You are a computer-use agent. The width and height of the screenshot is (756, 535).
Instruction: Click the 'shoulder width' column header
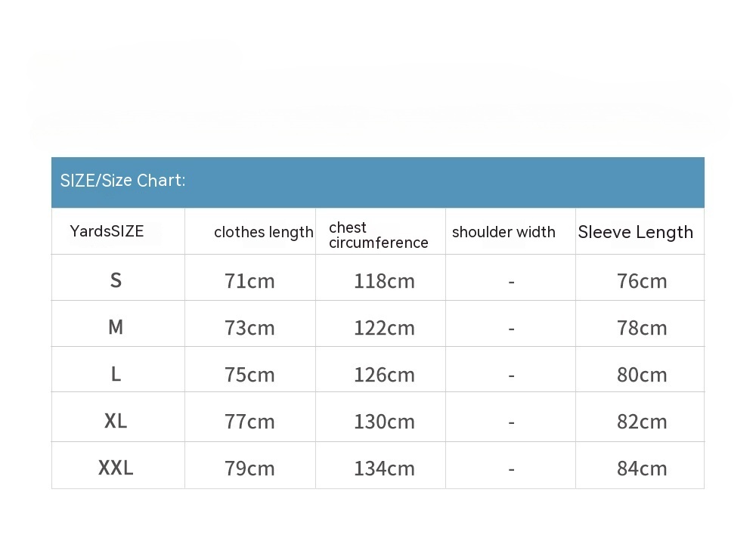pos(503,232)
